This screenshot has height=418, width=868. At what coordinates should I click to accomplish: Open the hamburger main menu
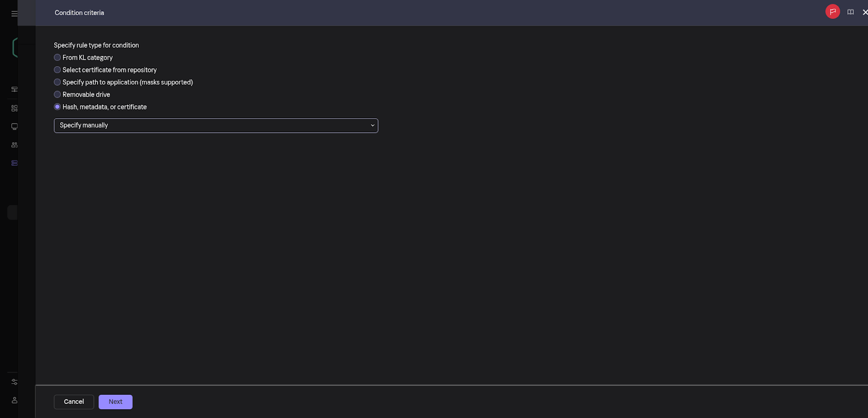[x=14, y=14]
